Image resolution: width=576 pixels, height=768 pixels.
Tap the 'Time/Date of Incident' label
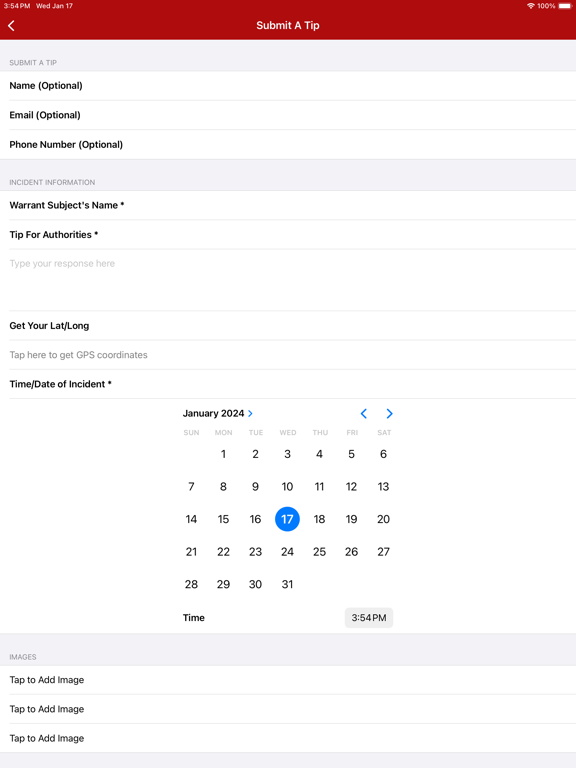[60, 384]
